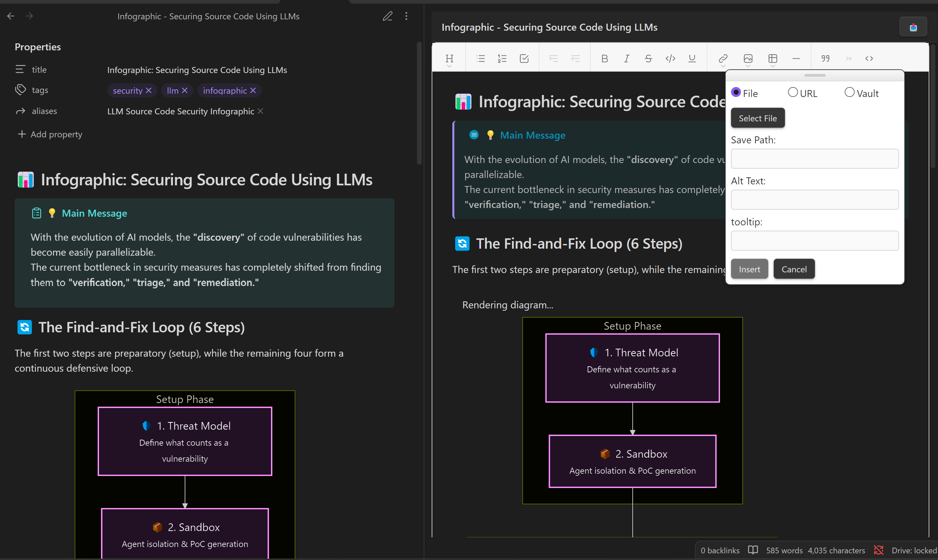Click the 585 words status entry
938x560 pixels.
point(784,551)
